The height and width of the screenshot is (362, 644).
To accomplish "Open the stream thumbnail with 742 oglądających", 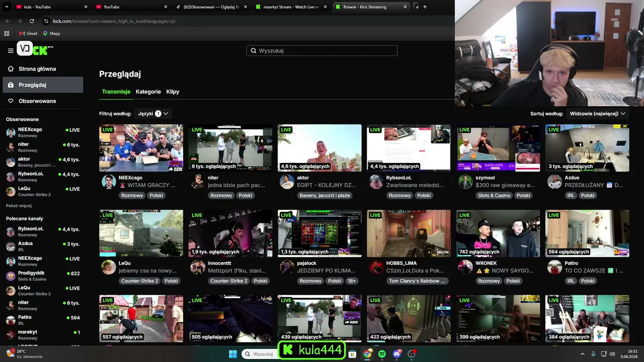I will [498, 233].
